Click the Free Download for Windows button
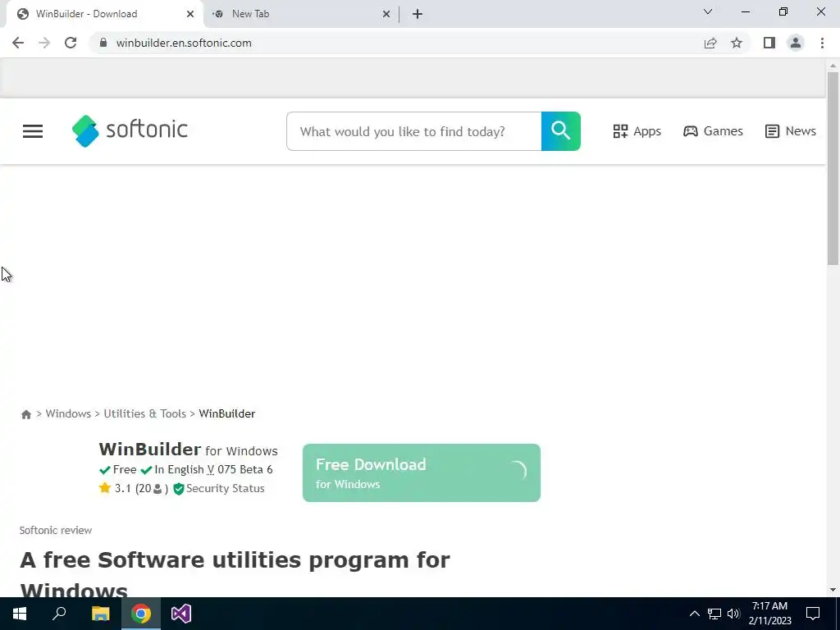Viewport: 840px width, 630px height. click(x=422, y=473)
